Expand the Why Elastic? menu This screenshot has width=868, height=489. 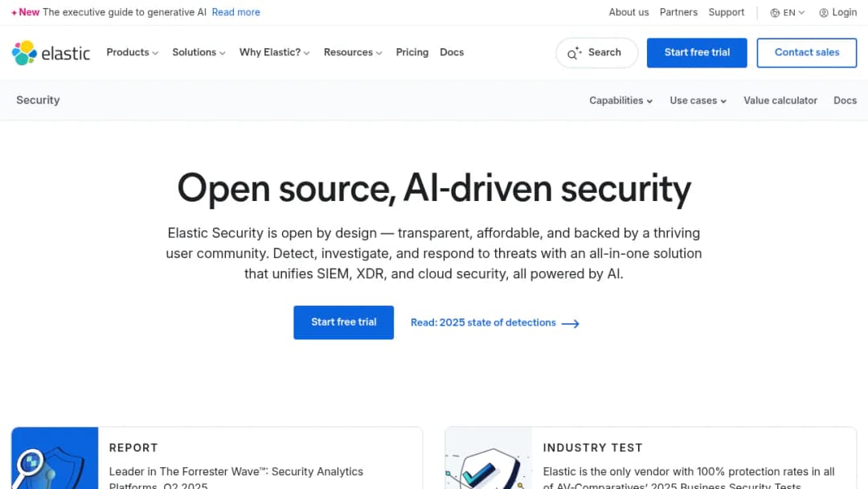coord(275,52)
